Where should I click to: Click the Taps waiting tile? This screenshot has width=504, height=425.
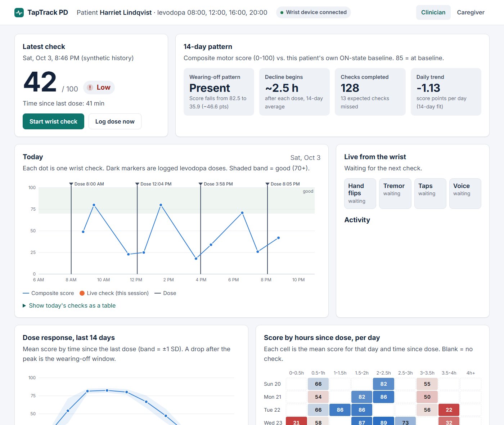430,193
